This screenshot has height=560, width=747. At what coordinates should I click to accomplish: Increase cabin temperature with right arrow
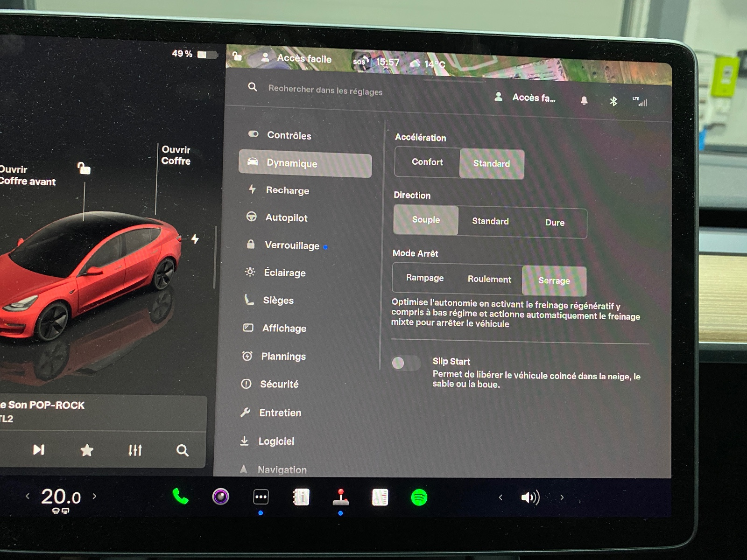pyautogui.click(x=95, y=496)
